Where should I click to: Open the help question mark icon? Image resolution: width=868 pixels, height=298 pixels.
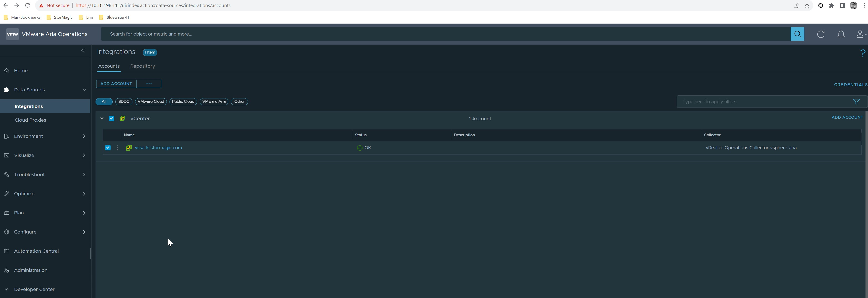[863, 53]
